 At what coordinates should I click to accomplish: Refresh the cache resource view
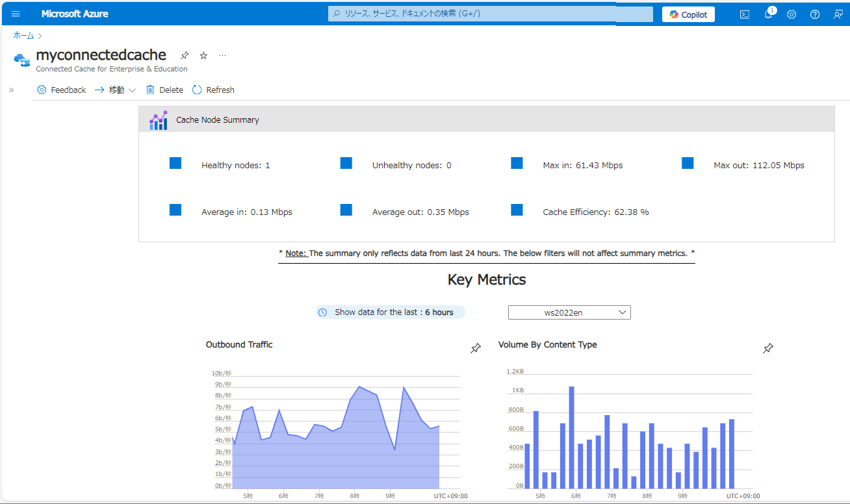pos(213,90)
